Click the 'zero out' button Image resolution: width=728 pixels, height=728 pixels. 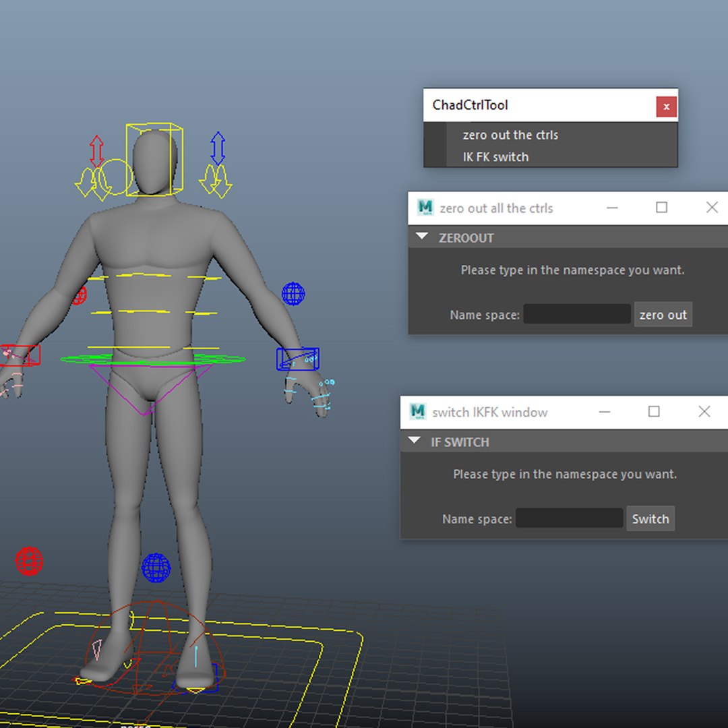pos(663,314)
